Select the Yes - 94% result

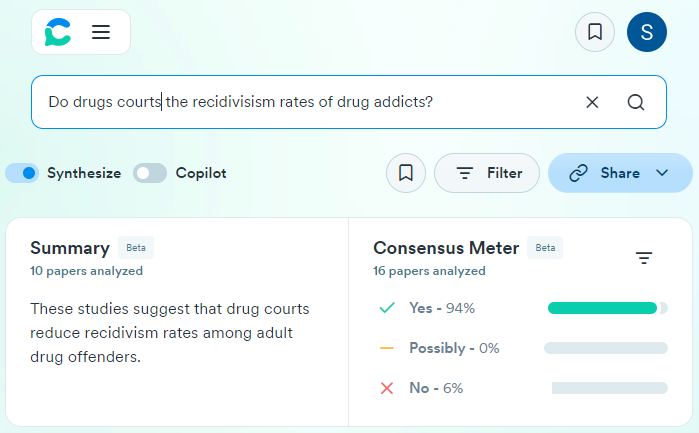click(x=441, y=308)
